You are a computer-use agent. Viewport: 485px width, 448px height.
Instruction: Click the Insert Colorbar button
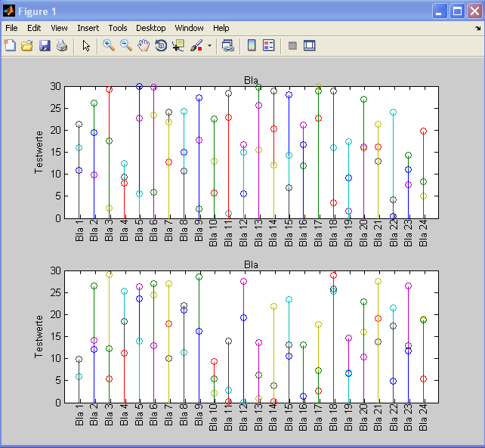(252, 45)
